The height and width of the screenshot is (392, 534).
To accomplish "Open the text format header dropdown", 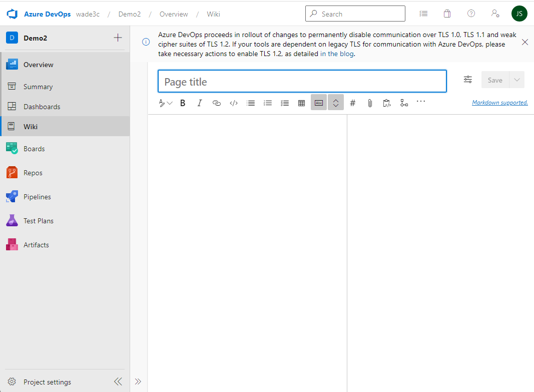I will 165,103.
